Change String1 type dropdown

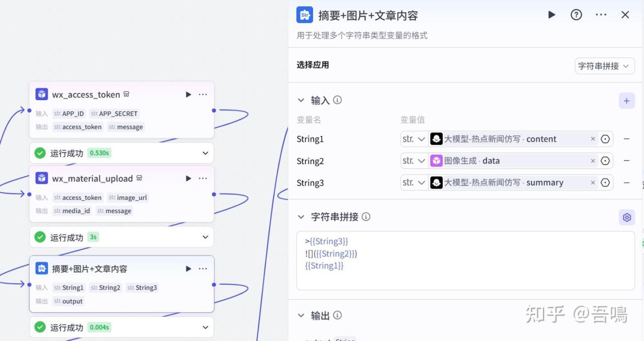pos(414,139)
